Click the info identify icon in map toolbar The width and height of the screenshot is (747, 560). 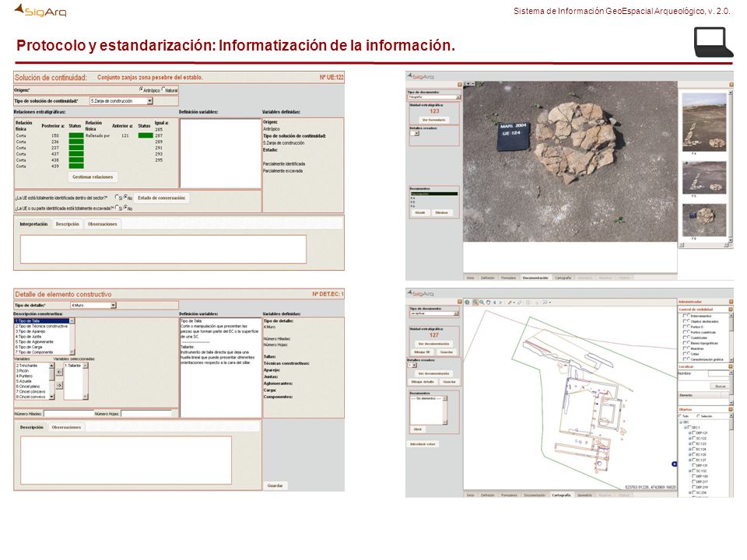point(528,303)
